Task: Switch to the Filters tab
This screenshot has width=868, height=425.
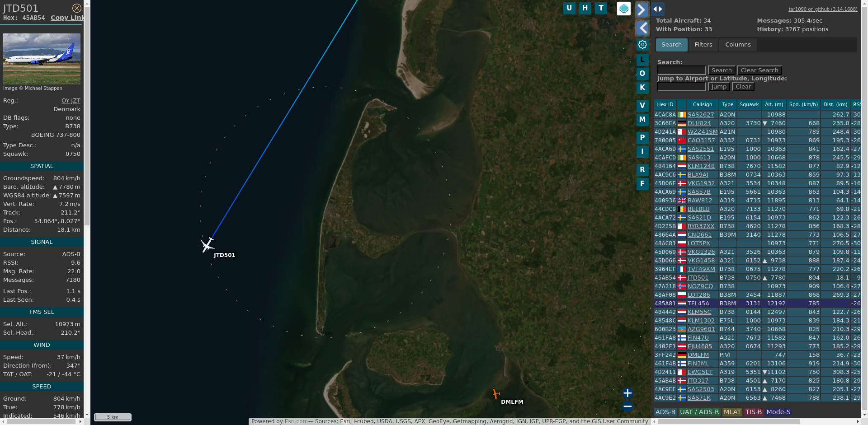Action: [x=703, y=45]
